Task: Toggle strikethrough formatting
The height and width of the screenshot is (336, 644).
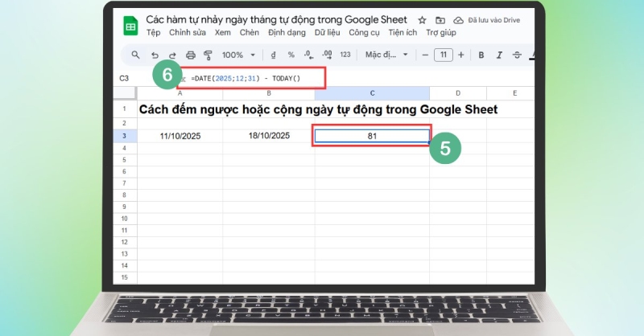Action: click(x=517, y=55)
